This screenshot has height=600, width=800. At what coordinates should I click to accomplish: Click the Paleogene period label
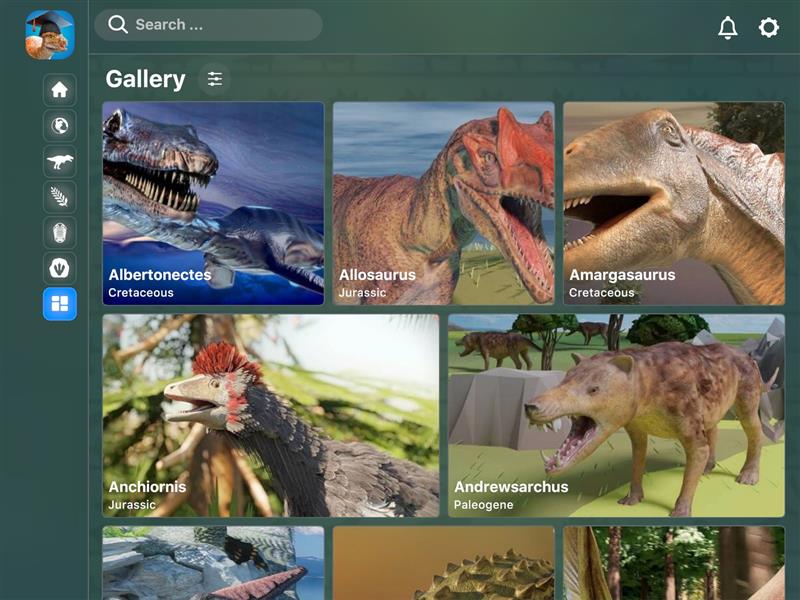pyautogui.click(x=484, y=505)
